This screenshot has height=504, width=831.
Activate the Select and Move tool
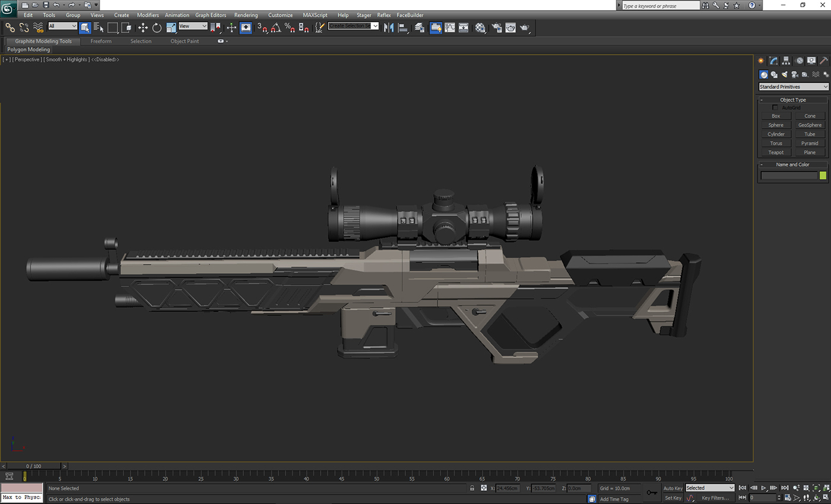[x=142, y=27]
